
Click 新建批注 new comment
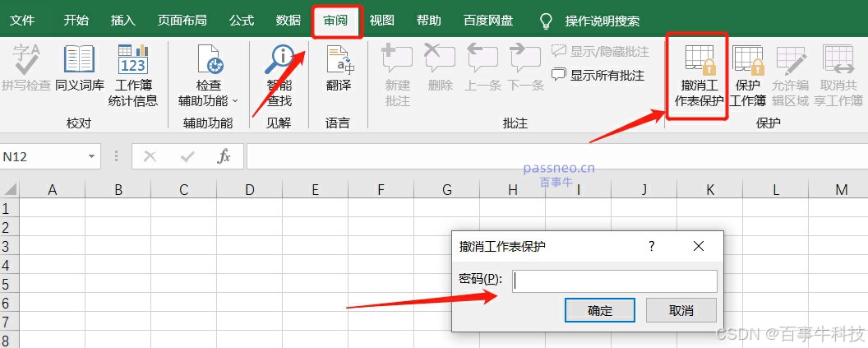398,76
